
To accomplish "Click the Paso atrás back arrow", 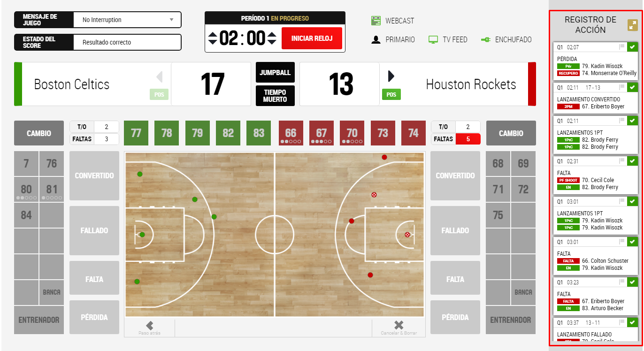I will tap(149, 325).
